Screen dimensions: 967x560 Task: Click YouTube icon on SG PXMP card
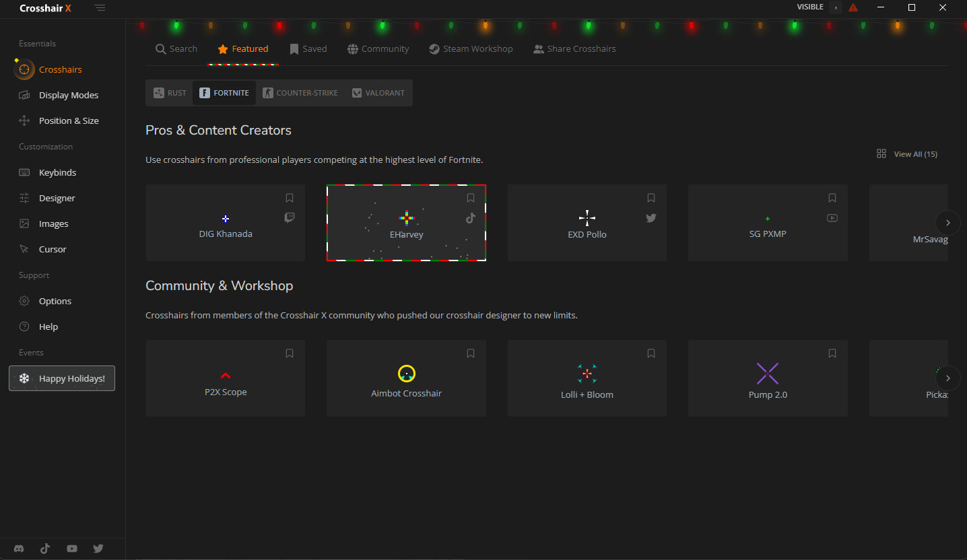coord(832,218)
